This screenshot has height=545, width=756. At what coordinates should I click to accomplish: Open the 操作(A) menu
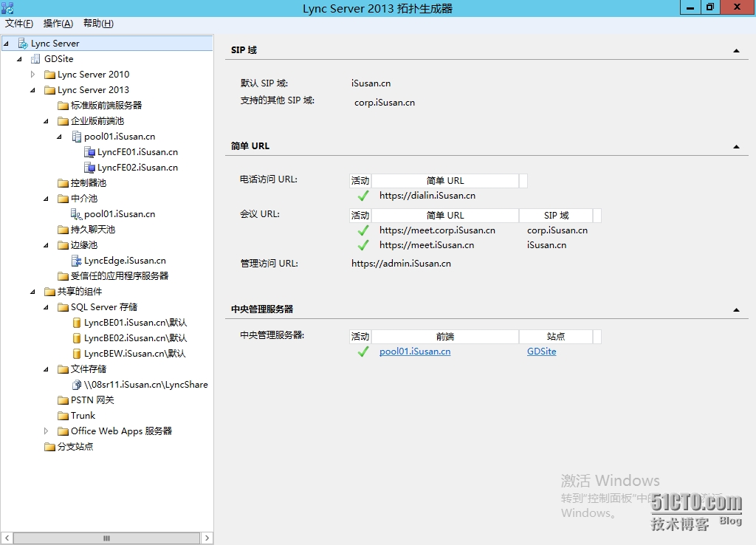coord(58,23)
